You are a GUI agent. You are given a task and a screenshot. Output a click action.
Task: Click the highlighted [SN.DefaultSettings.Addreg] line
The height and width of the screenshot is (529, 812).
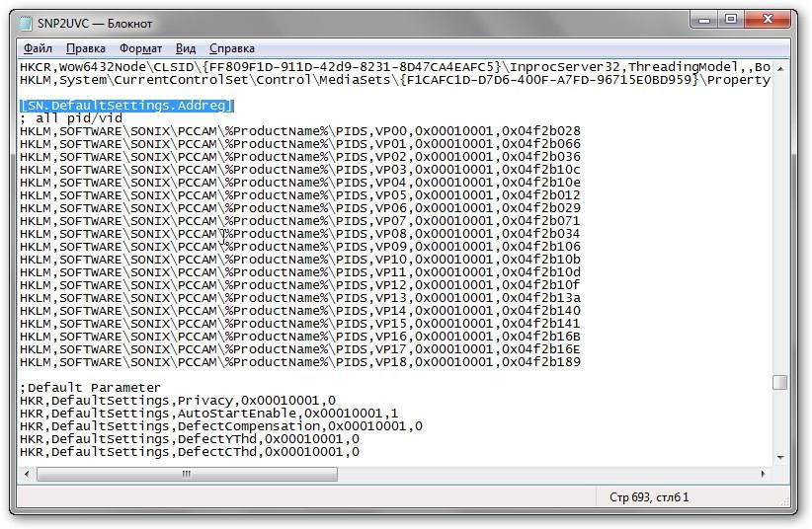126,106
